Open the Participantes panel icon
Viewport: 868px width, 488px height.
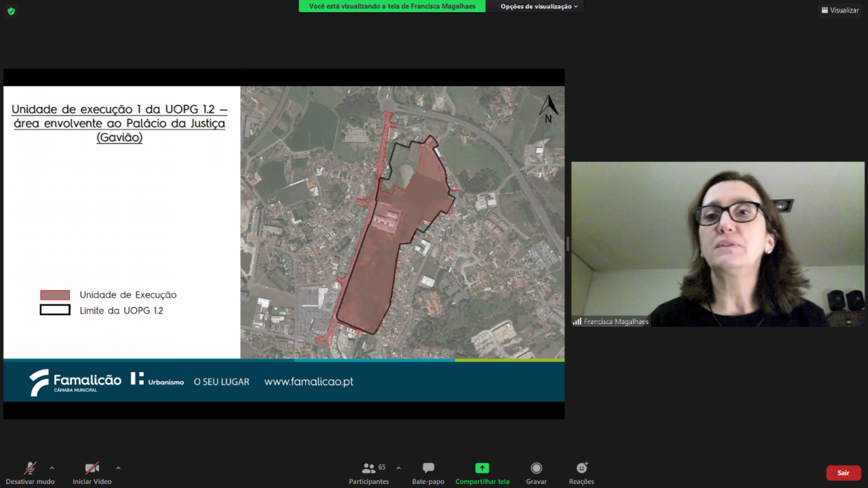[368, 468]
